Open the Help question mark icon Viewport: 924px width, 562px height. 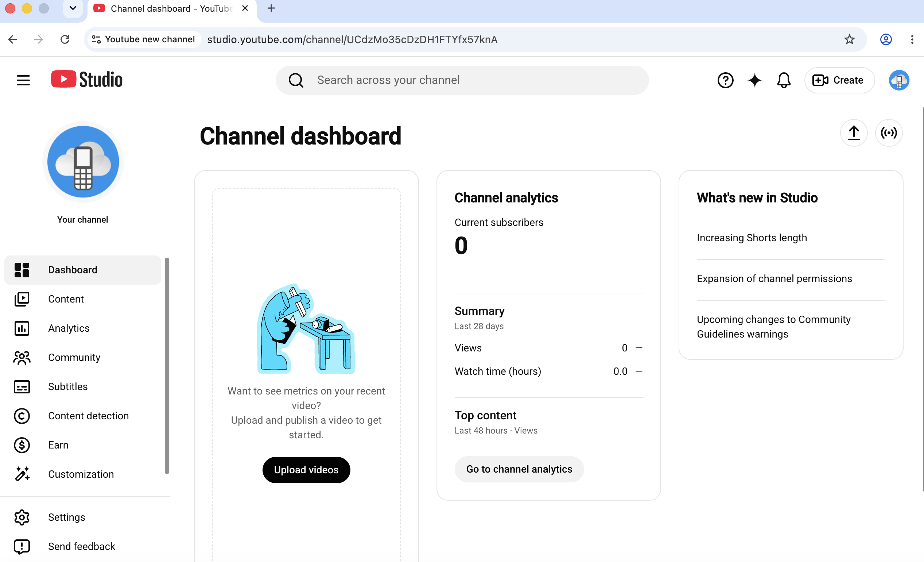coord(725,80)
